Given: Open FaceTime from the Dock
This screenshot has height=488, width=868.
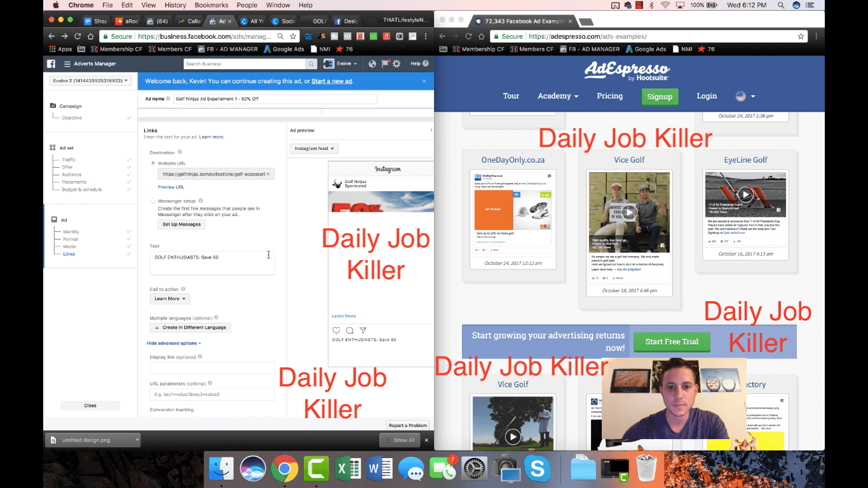Looking at the screenshot, I should 442,470.
